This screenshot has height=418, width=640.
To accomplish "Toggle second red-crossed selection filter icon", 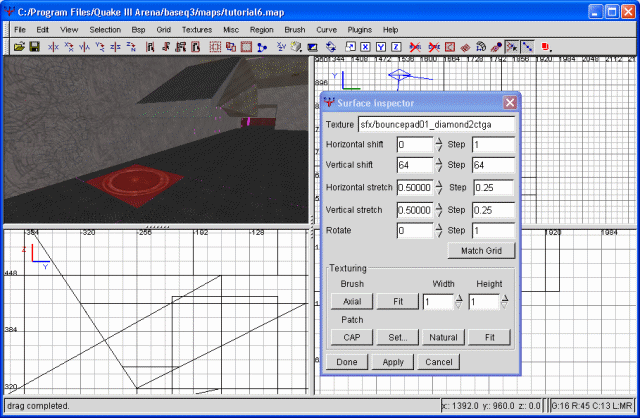I will coord(434,47).
